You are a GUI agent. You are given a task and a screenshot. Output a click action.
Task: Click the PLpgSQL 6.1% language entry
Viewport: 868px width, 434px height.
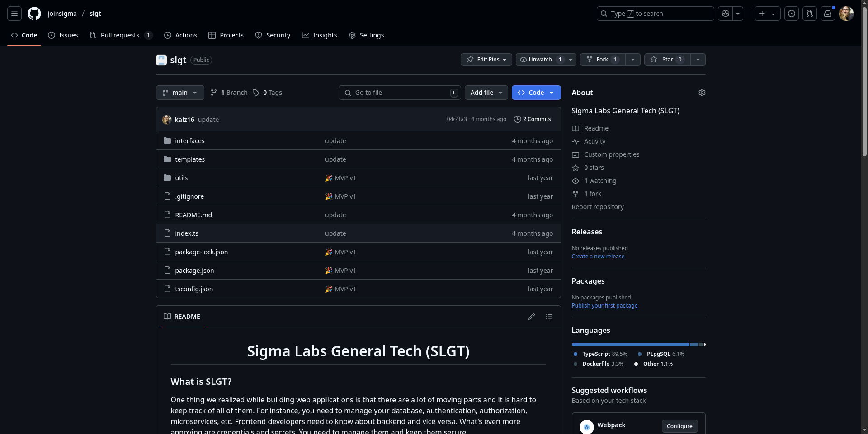point(661,354)
